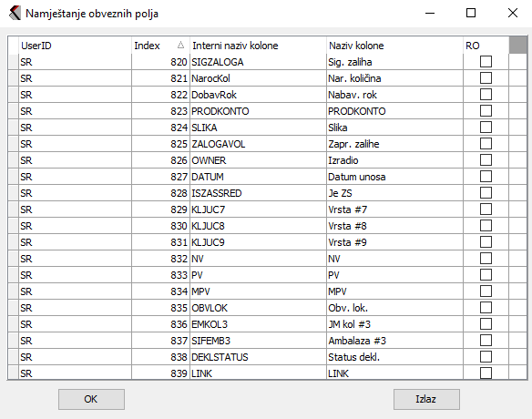The height and width of the screenshot is (419, 532).
Task: Check RO box for OWNER row
Action: (486, 160)
